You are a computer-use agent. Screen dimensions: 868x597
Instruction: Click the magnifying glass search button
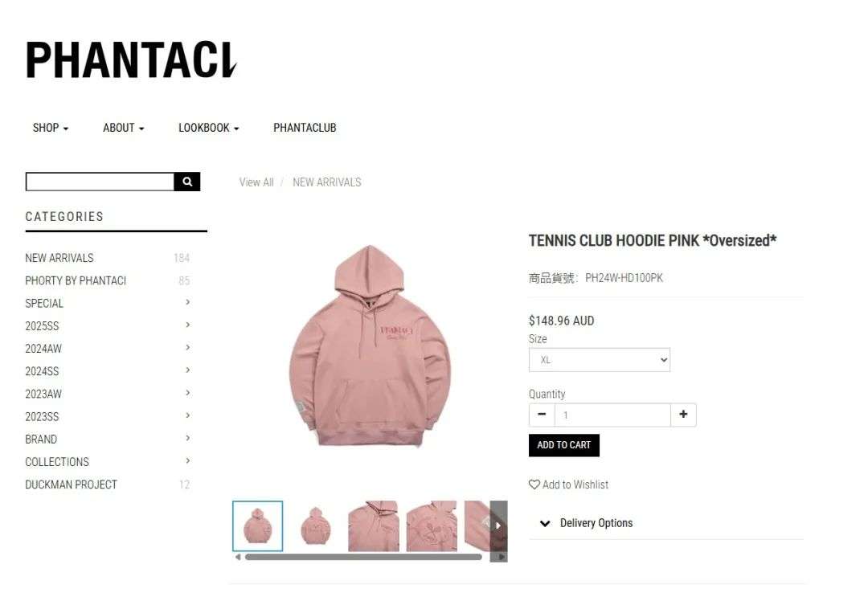coord(187,182)
